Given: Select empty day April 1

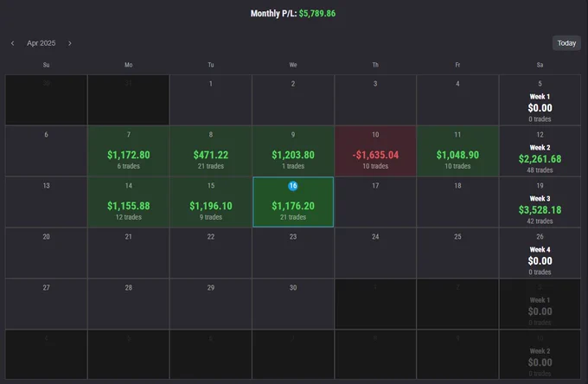Looking at the screenshot, I should pos(211,99).
